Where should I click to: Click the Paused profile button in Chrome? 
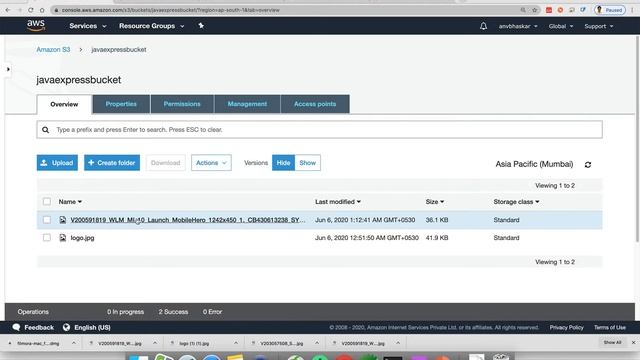610,10
